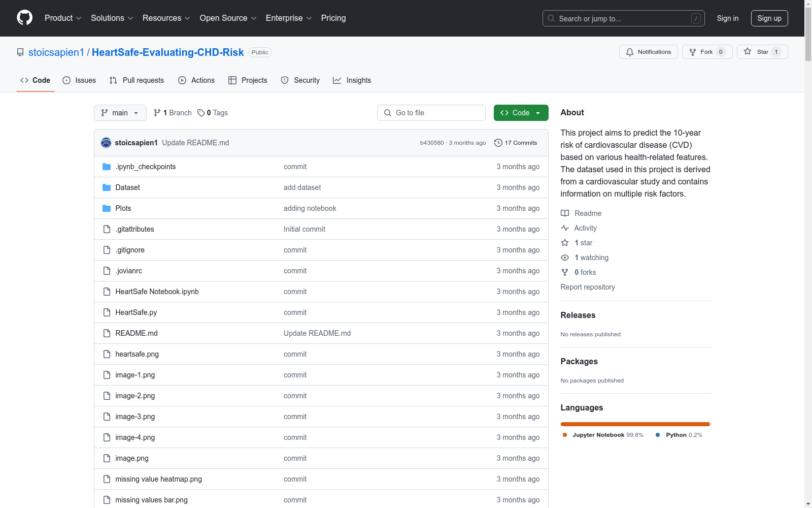Select the Code tab

(x=36, y=80)
